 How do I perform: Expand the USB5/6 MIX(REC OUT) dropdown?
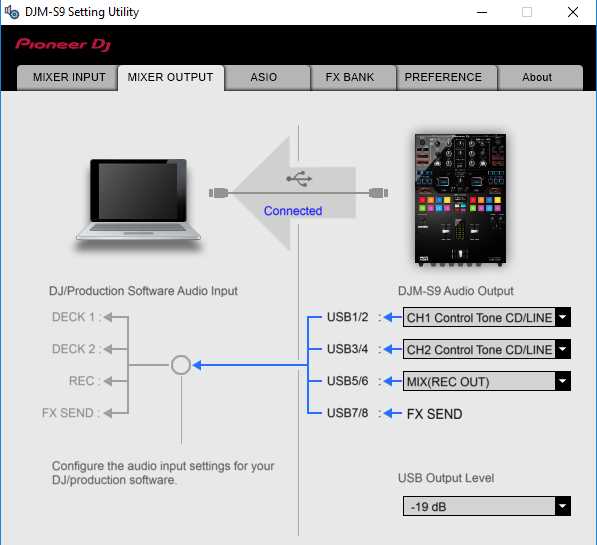487,381
